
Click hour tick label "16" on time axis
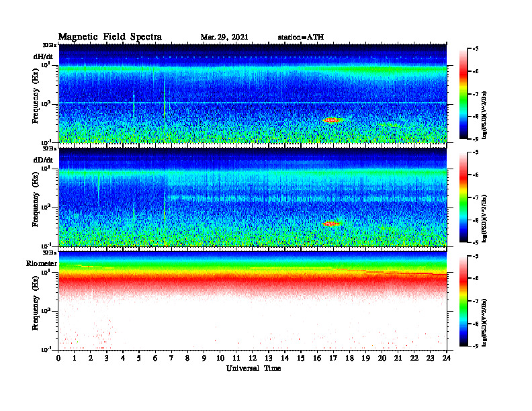pos(317,358)
